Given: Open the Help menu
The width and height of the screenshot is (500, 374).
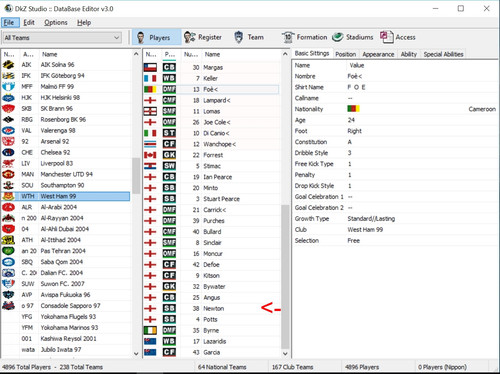Looking at the screenshot, I should click(84, 23).
